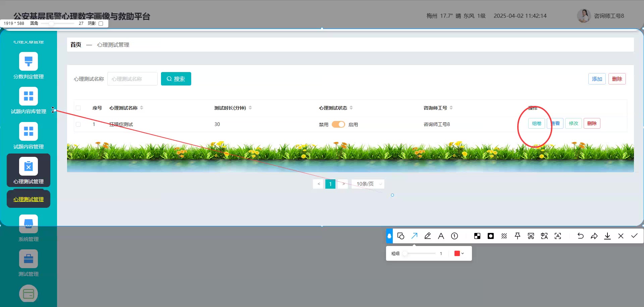Focus the 心理测试名称 search input
The image size is (644, 307).
132,79
